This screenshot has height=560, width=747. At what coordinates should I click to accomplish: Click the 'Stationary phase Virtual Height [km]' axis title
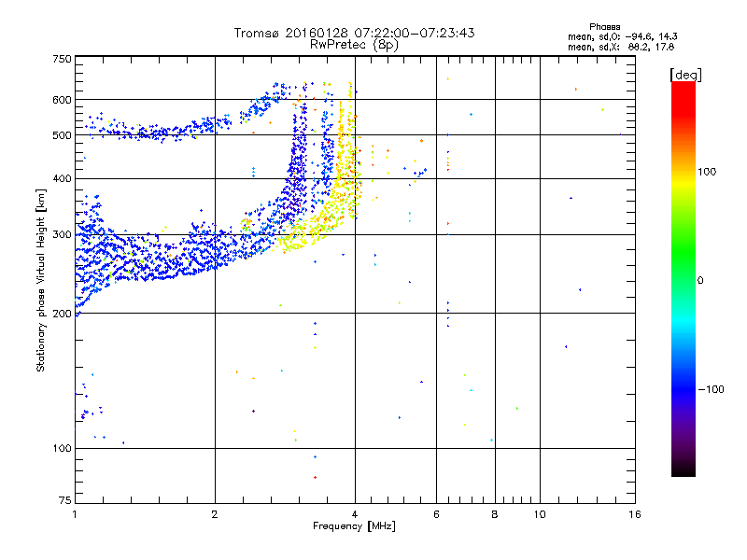point(41,280)
